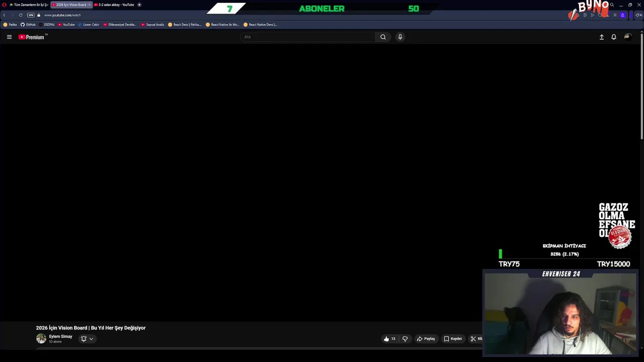This screenshot has height=362, width=644.
Task: Open the create/upload video button
Action: click(601, 37)
